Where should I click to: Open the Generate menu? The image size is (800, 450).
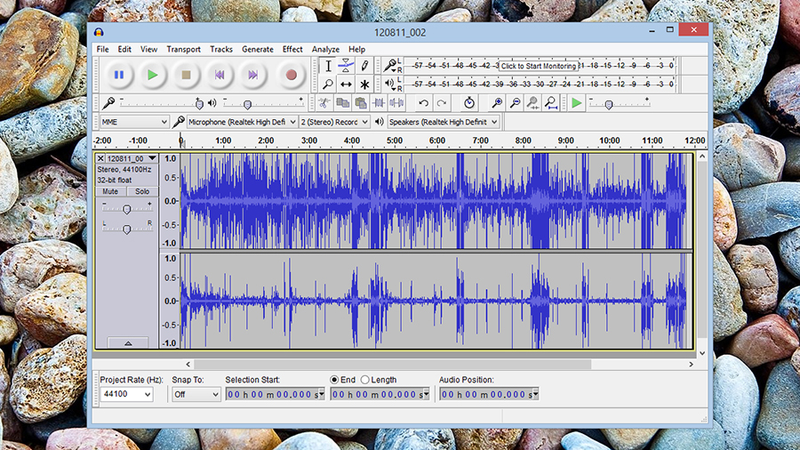point(257,49)
